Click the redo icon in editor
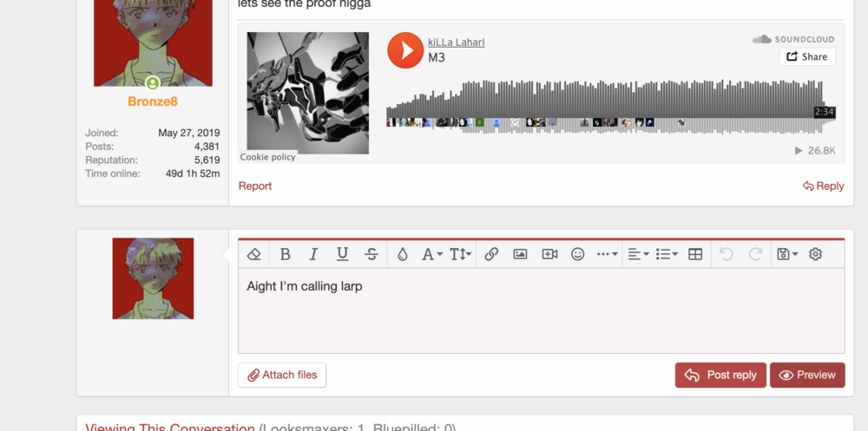 [755, 254]
